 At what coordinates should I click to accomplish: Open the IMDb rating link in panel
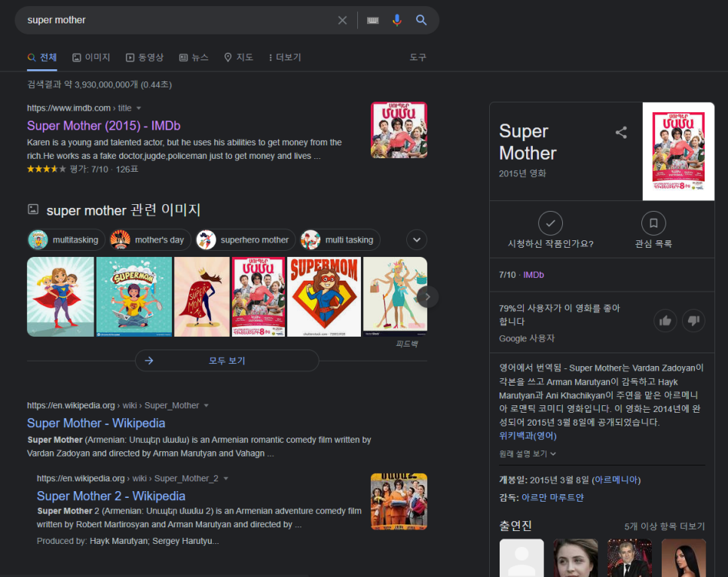pos(534,275)
